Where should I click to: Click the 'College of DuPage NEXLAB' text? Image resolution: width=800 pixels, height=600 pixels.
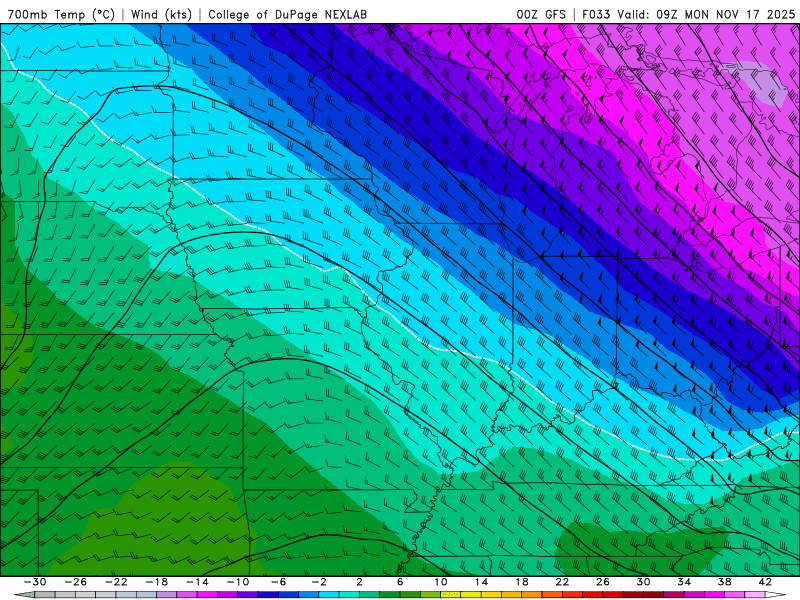tap(287, 14)
